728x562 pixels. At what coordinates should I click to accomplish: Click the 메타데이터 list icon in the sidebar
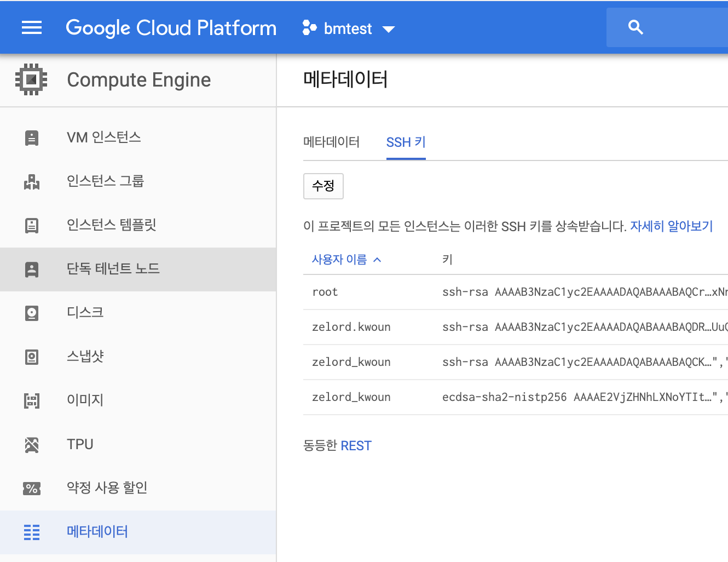(32, 532)
